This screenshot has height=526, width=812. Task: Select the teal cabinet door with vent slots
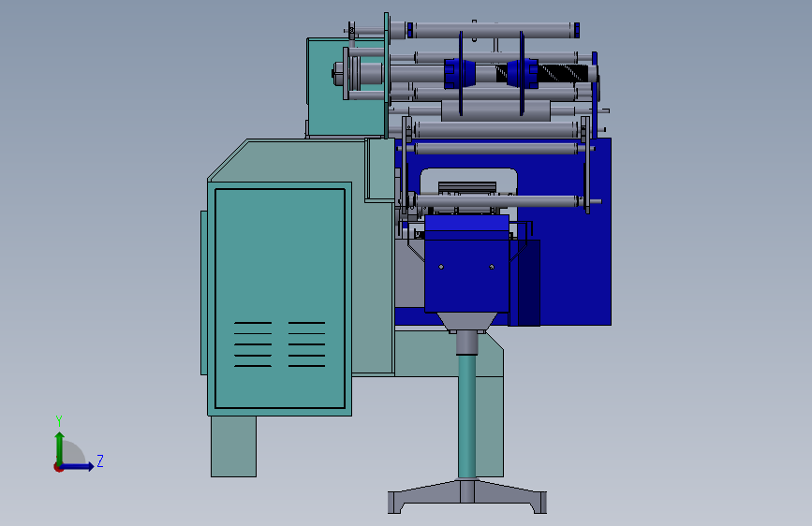[280, 299]
